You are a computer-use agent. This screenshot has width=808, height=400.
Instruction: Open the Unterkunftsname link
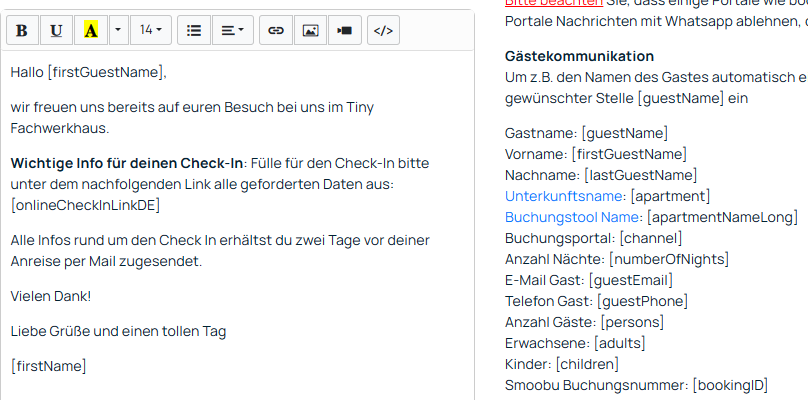pyautogui.click(x=563, y=196)
